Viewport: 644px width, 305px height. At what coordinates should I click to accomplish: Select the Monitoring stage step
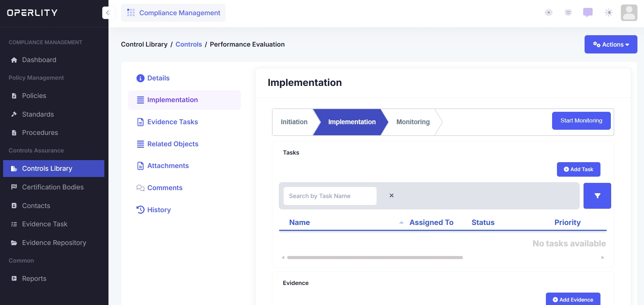(x=413, y=122)
